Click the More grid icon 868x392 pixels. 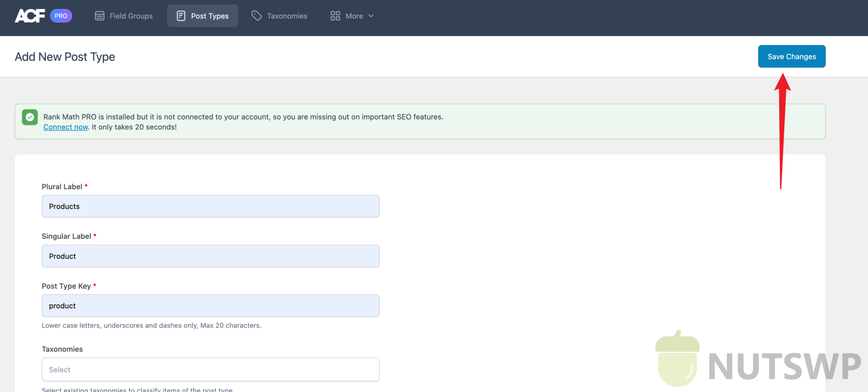(335, 16)
